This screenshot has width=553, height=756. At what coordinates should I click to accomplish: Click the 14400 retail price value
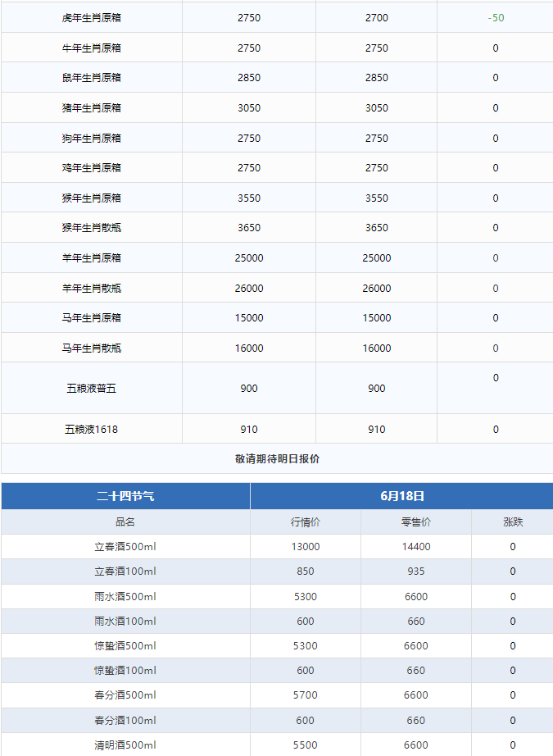[x=416, y=547]
